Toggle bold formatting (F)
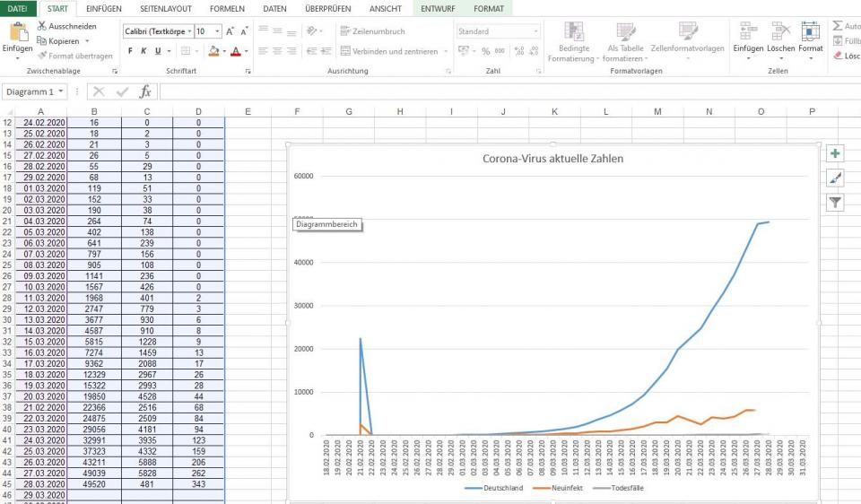 pos(130,51)
